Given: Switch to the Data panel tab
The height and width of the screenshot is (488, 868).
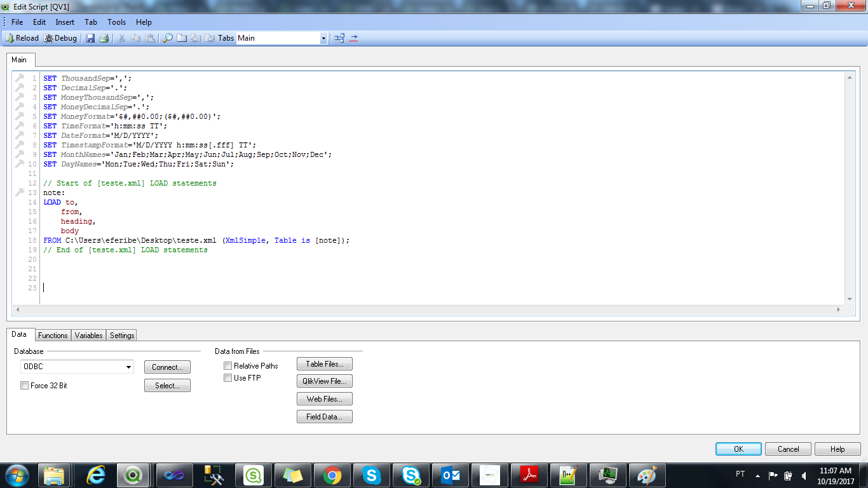Looking at the screenshot, I should pyautogui.click(x=19, y=334).
